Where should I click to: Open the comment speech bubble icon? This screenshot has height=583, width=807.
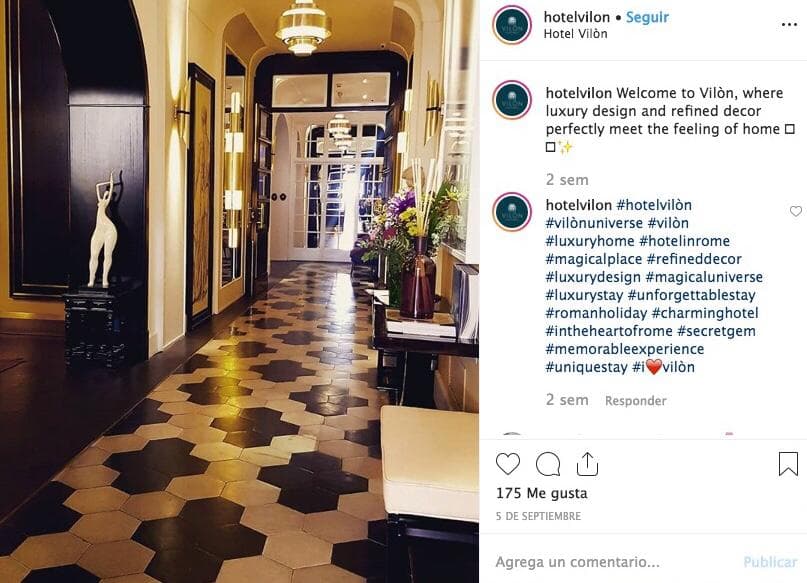pos(548,464)
